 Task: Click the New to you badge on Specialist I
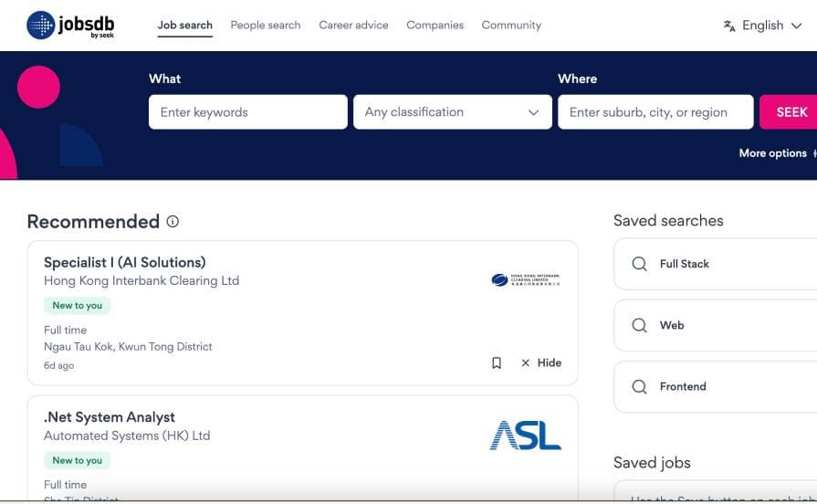tap(77, 306)
